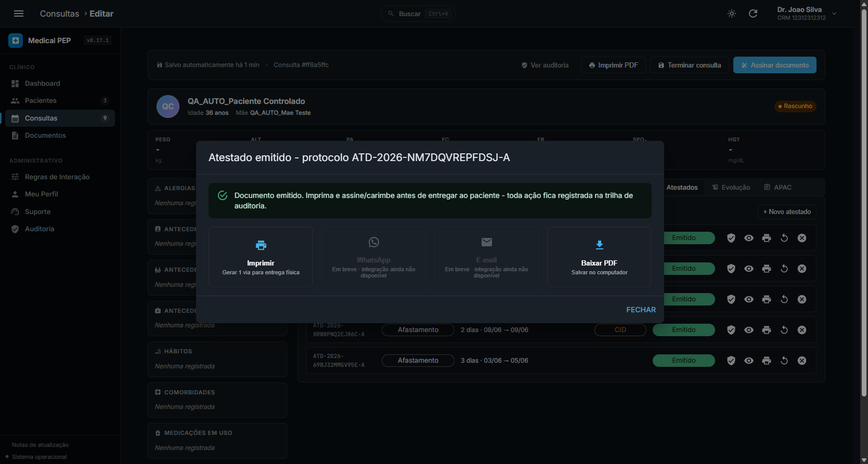The width and height of the screenshot is (868, 464).
Task: Switch to the Atestados tab
Action: 682,187
